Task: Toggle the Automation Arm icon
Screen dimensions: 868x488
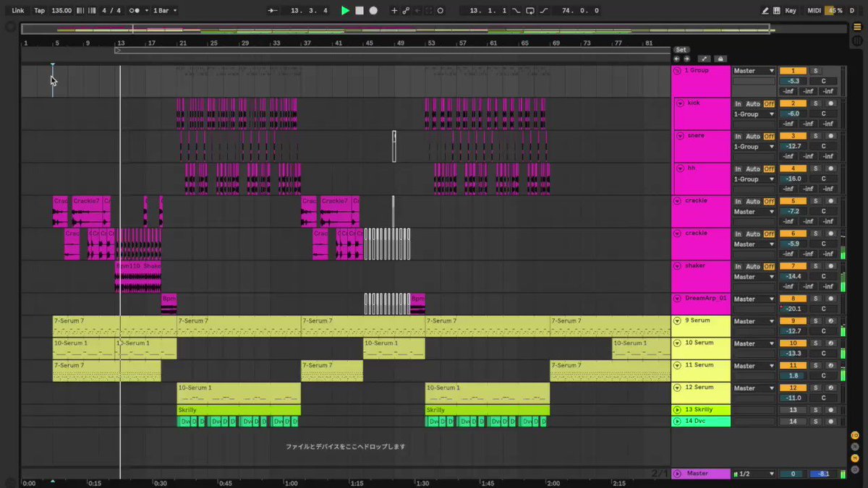Action: [406, 11]
